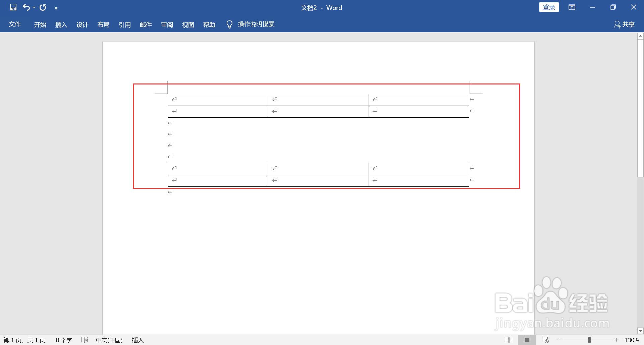Screen dimensions: 644x345
Task: Click last cell in top table's second row
Action: [419, 112]
